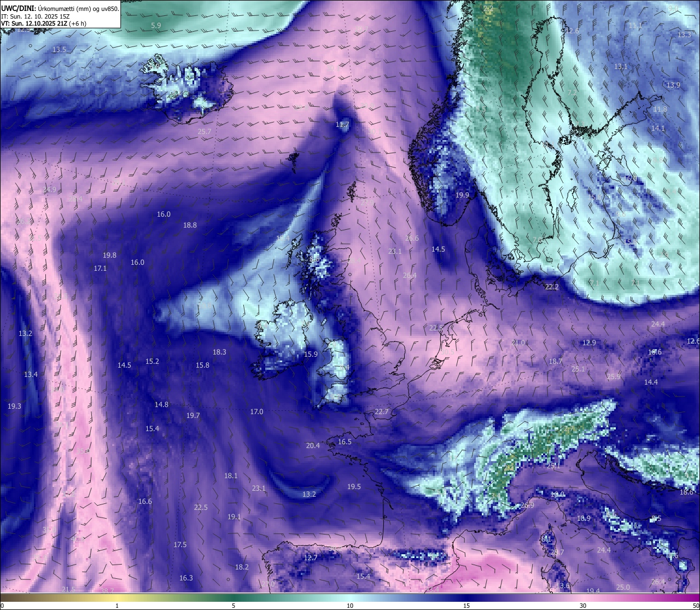This screenshot has width=700, height=610.
Task: Click the 18.3 value west of Ireland
Action: tap(219, 352)
